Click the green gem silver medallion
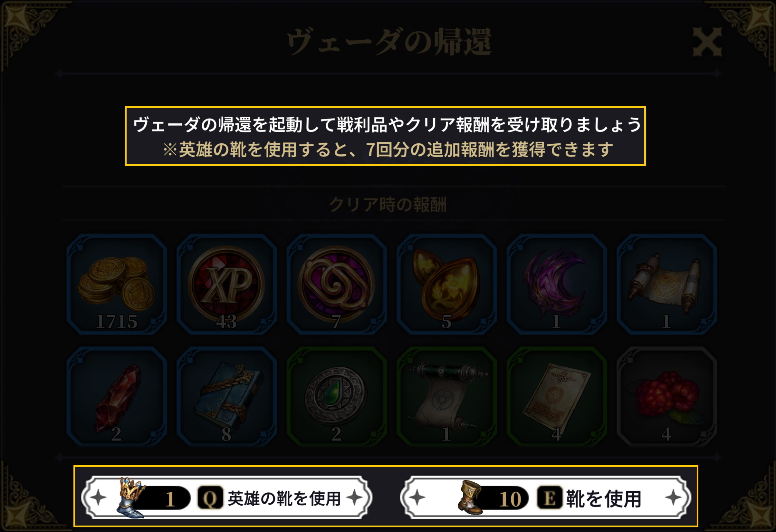 (x=337, y=396)
